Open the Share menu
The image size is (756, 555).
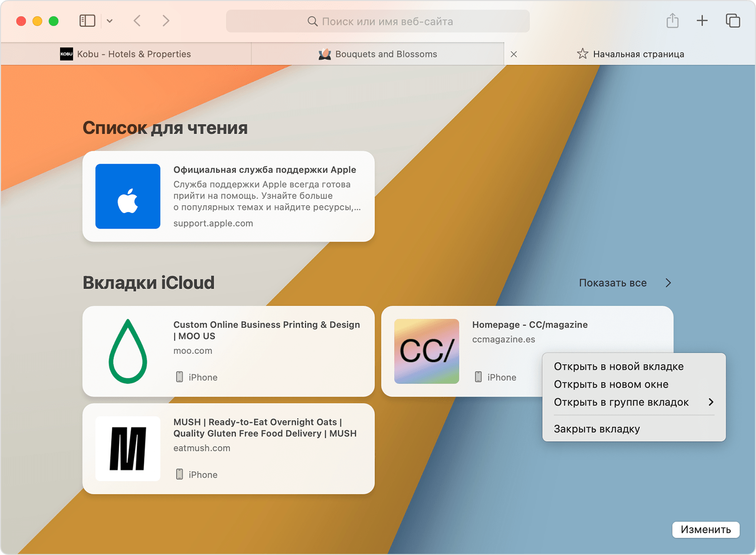[x=672, y=21]
